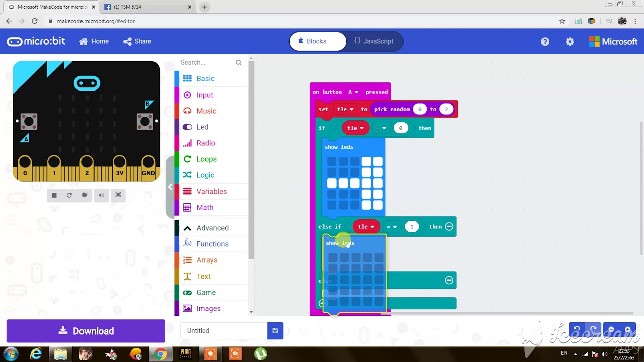Screen dimensions: 644x362
Task: Open the Home page
Action: (x=94, y=41)
